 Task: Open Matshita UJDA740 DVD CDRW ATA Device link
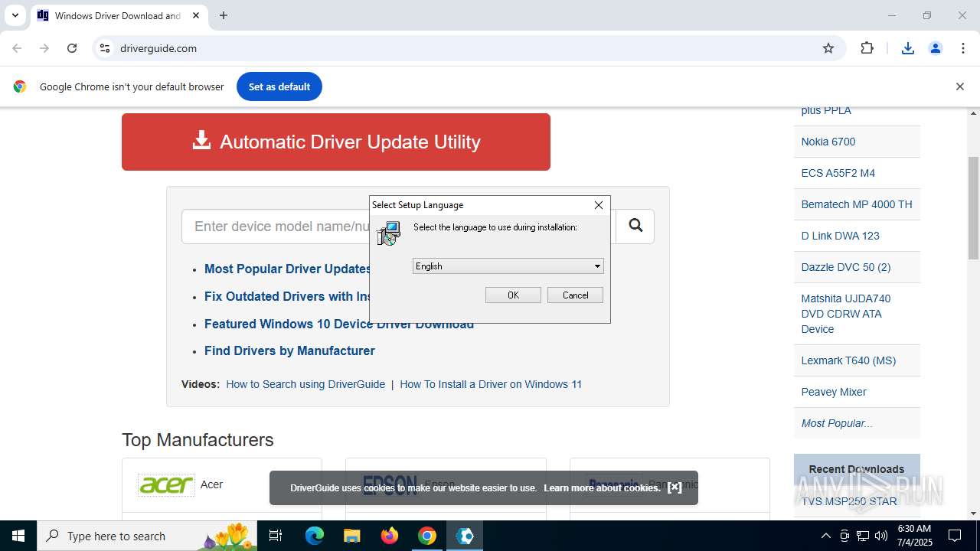(x=846, y=314)
